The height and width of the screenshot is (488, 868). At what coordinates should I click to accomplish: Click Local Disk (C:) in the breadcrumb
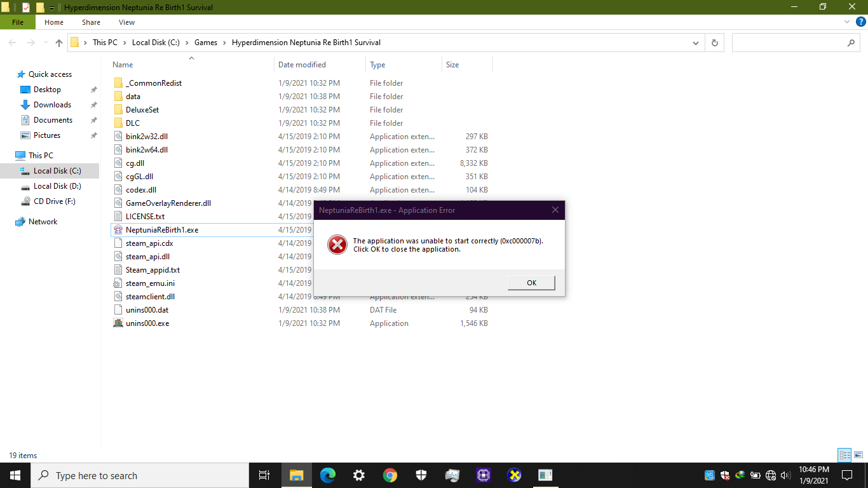point(156,43)
